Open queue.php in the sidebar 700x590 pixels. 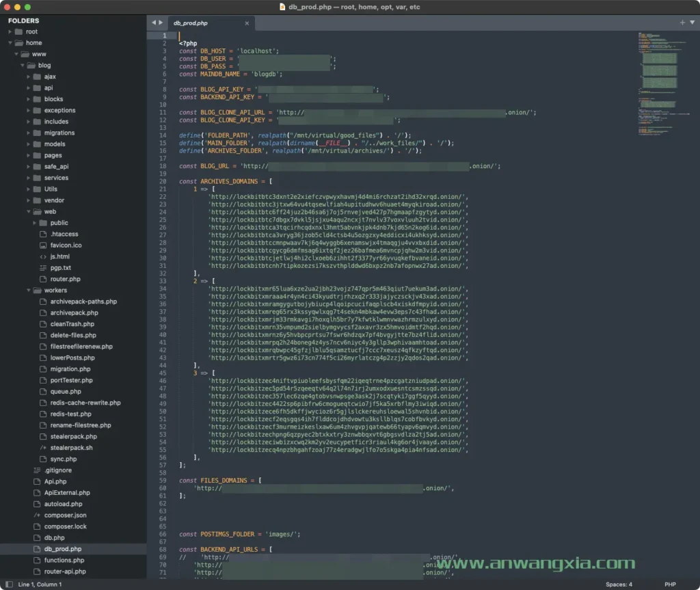pos(66,392)
